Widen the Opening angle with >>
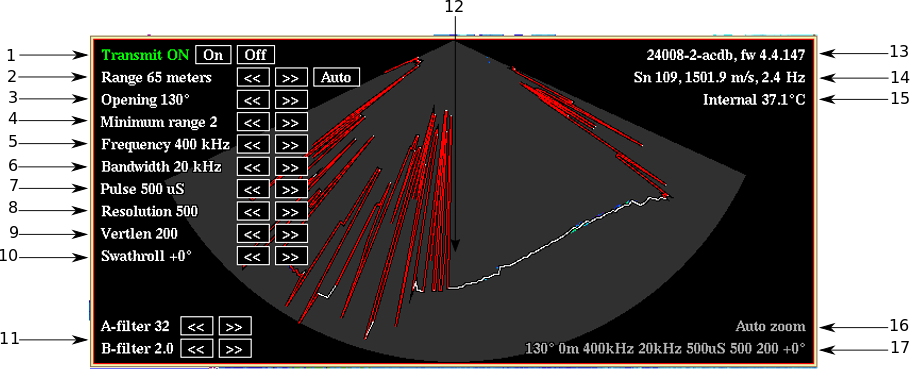 tap(291, 100)
